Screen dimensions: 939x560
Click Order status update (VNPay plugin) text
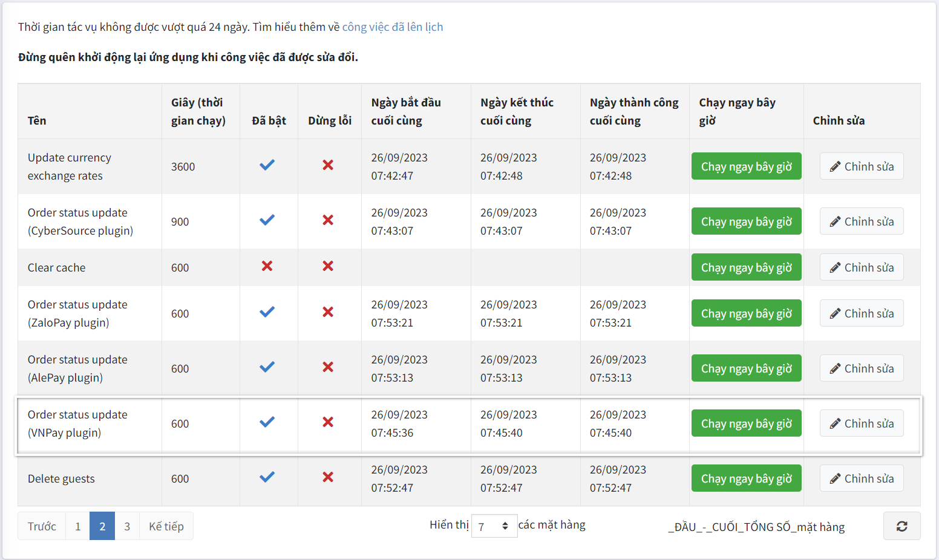coord(77,423)
